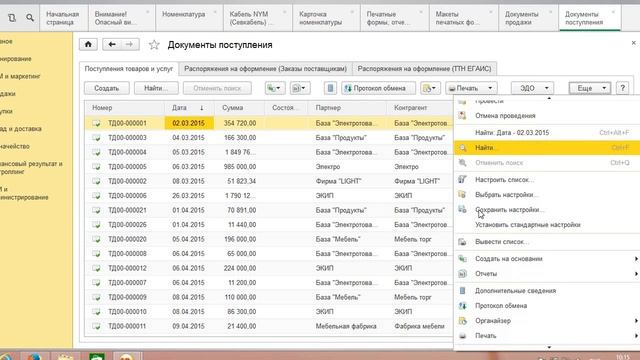Click the menu scroll-down arrow

tap(549, 347)
